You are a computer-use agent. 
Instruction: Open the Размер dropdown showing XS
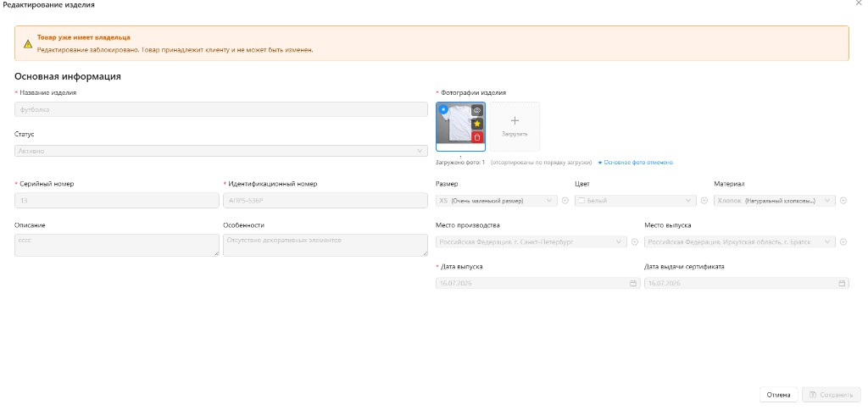pyautogui.click(x=497, y=201)
